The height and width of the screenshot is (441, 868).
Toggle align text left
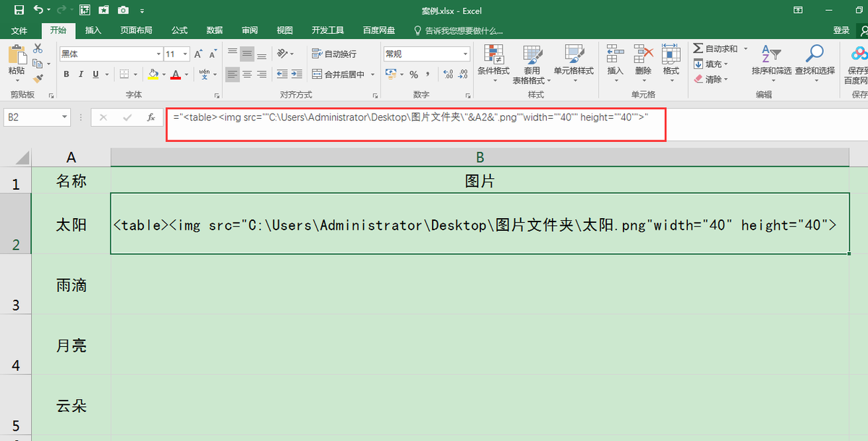click(233, 74)
